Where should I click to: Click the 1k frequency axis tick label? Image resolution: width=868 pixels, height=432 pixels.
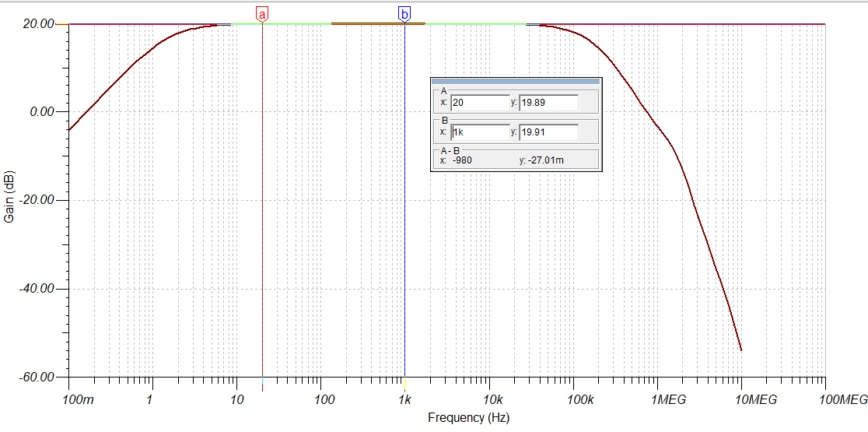(405, 400)
